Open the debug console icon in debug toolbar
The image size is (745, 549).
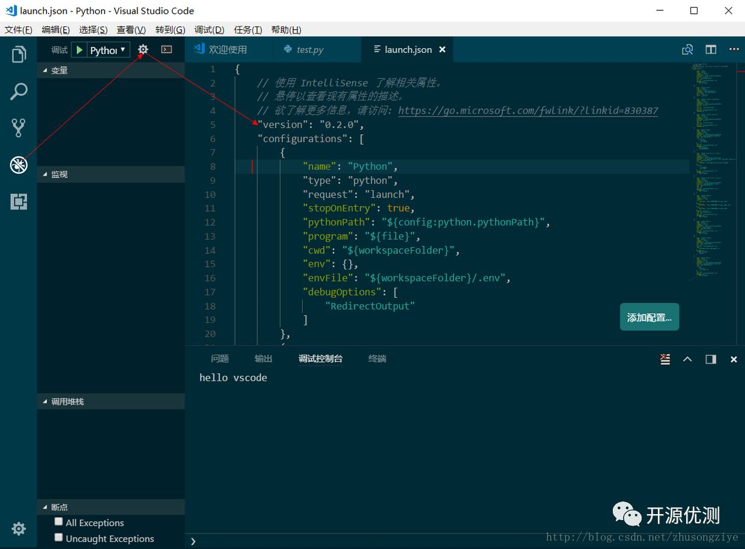tap(167, 49)
